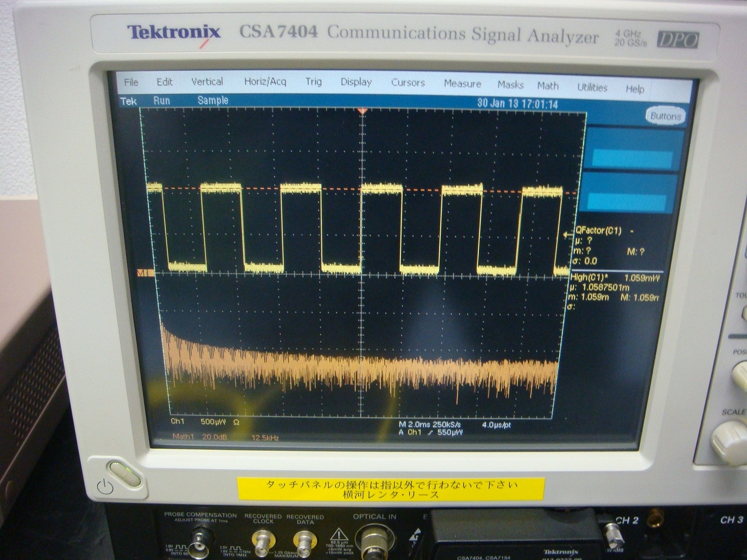The height and width of the screenshot is (560, 747).
Task: Click the M 2.0ms 250kS/s timebase readout
Action: (430, 425)
